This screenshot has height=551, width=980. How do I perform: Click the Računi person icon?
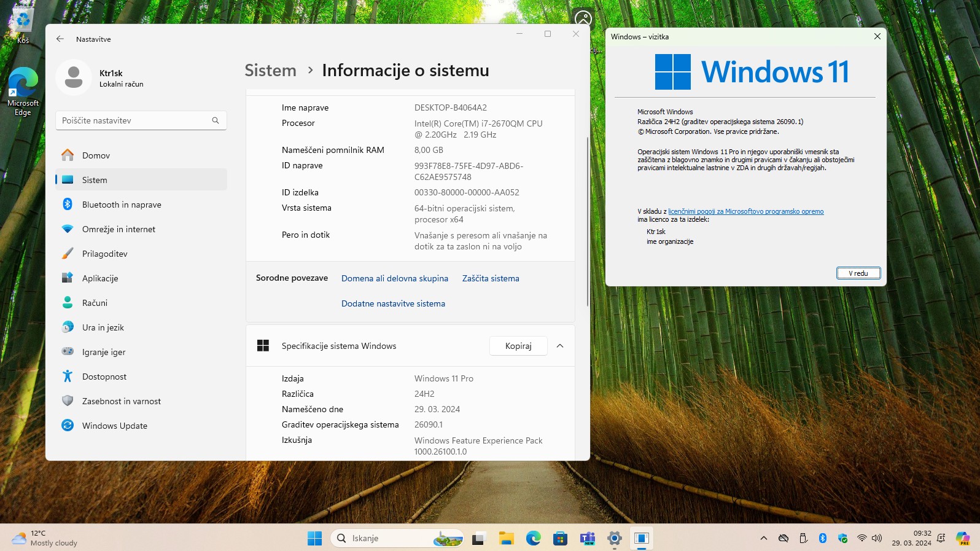(x=68, y=302)
